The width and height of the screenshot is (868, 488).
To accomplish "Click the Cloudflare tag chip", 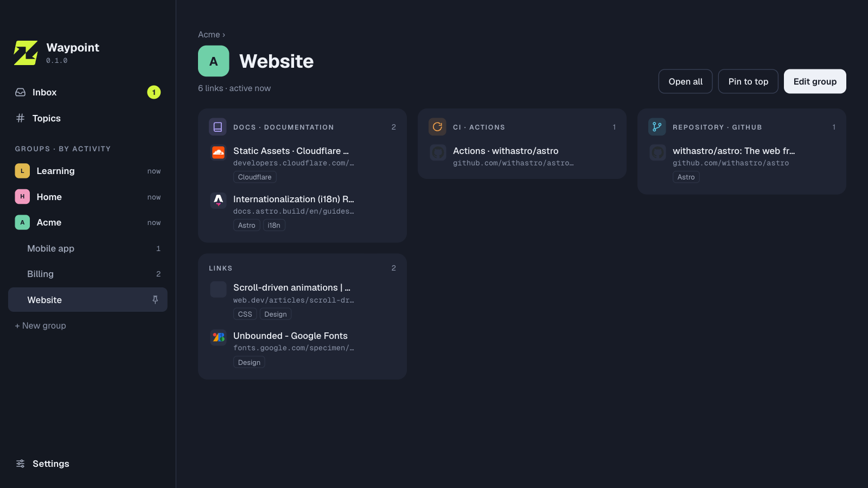I will [255, 177].
